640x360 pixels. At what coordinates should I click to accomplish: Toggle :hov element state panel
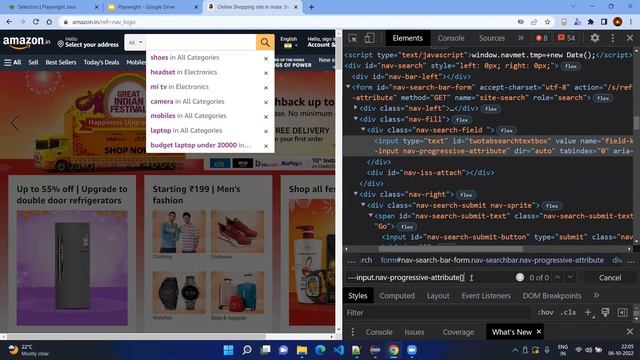click(545, 313)
